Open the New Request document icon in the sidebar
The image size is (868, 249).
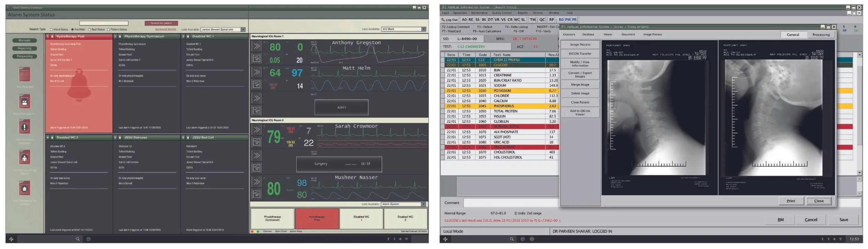tap(24, 74)
